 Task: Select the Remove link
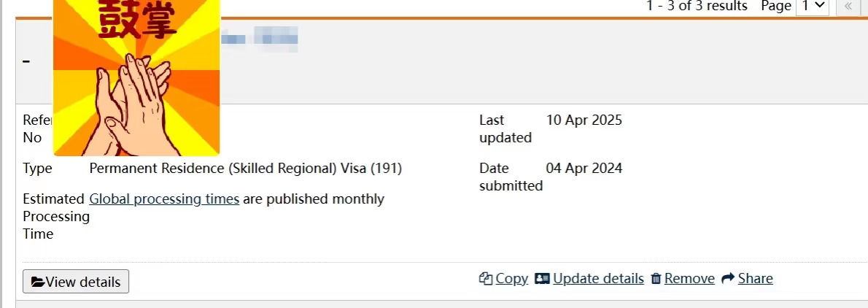689,278
